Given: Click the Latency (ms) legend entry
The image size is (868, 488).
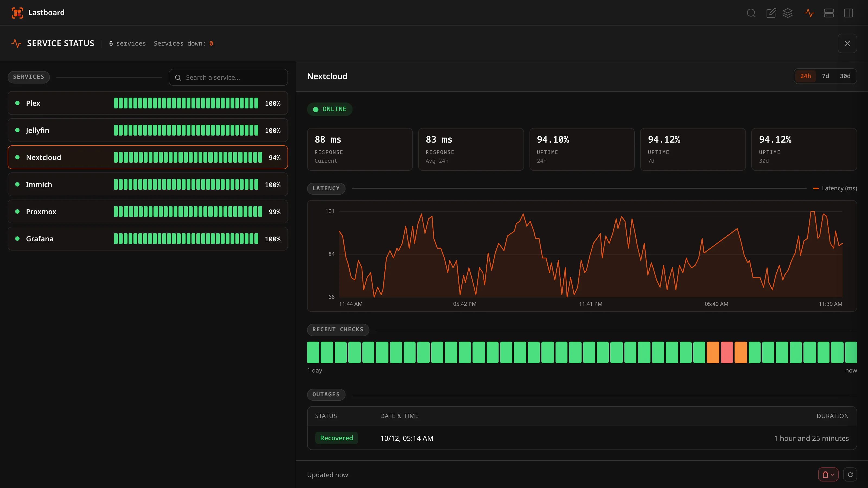Looking at the screenshot, I should click(835, 188).
